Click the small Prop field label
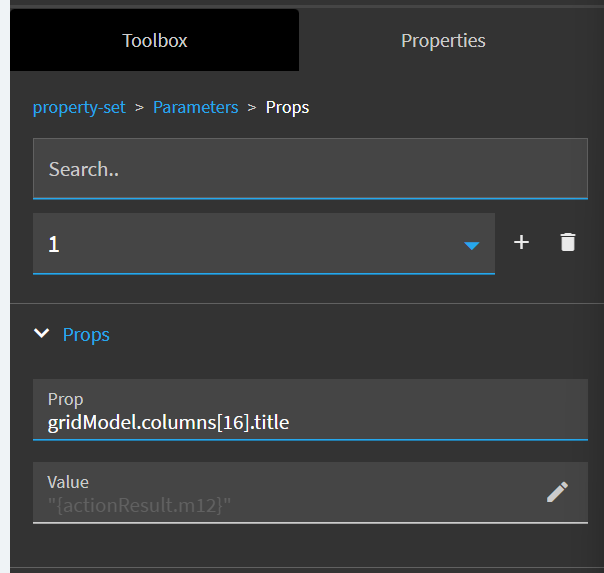This screenshot has width=604, height=573. (66, 399)
